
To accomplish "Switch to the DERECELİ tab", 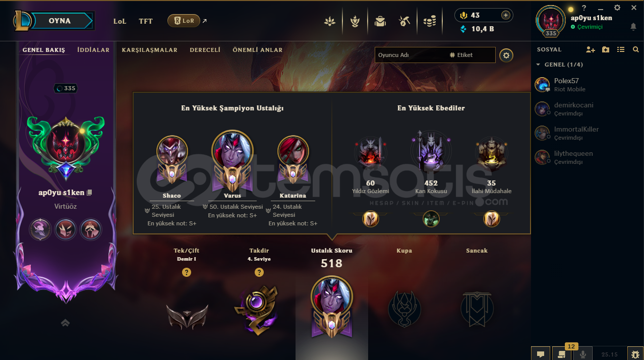I will pyautogui.click(x=205, y=50).
